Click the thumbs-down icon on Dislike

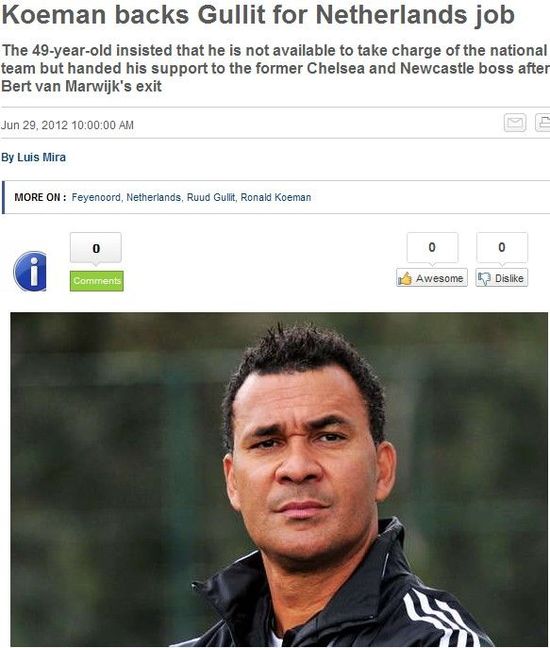484,278
